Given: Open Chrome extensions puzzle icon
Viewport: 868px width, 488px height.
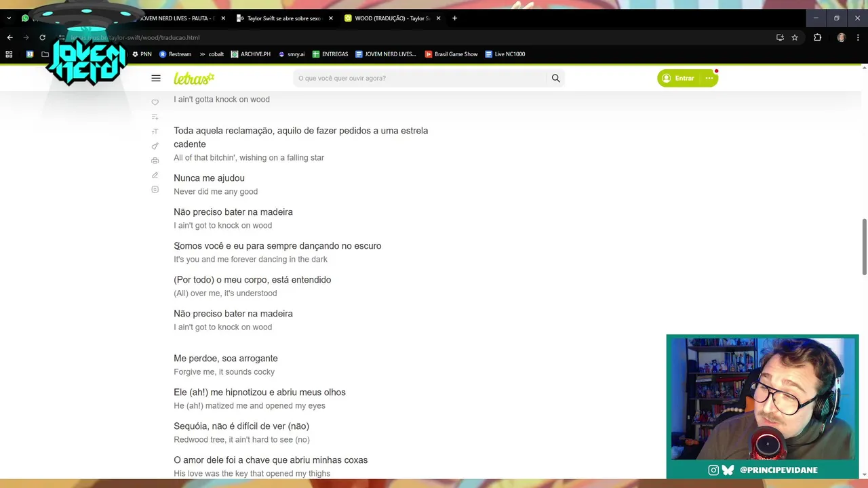Looking at the screenshot, I should (x=817, y=37).
